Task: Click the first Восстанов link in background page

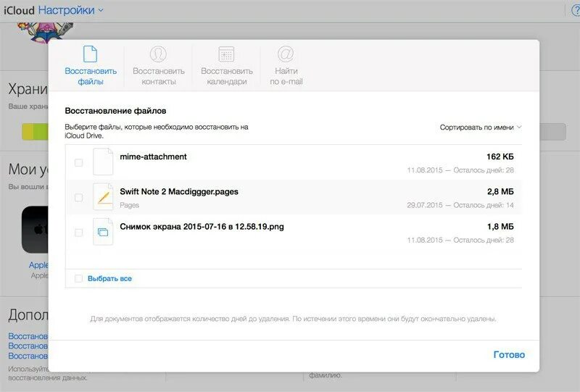Action: pyautogui.click(x=28, y=336)
